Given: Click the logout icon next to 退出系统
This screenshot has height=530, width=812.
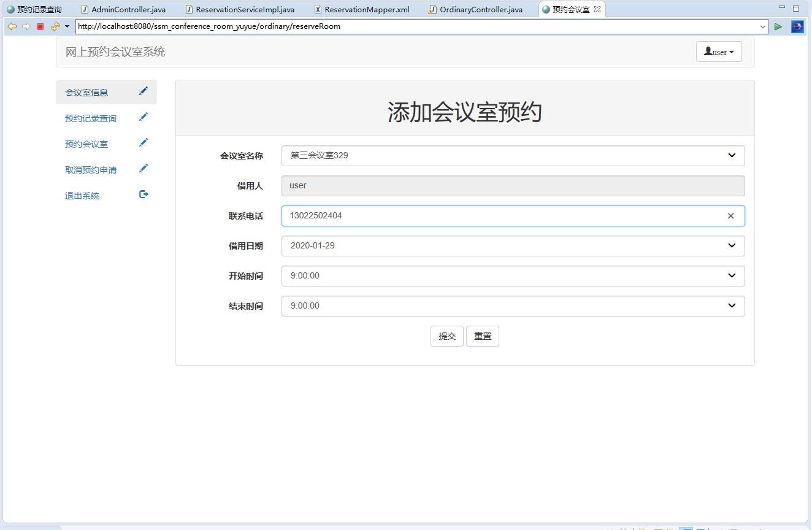Looking at the screenshot, I should coord(144,194).
